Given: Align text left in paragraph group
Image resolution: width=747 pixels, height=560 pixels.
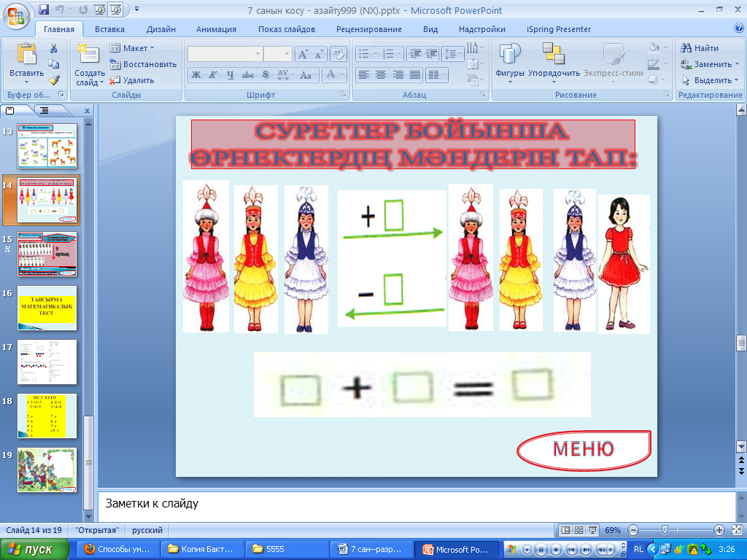Looking at the screenshot, I should pyautogui.click(x=364, y=75).
